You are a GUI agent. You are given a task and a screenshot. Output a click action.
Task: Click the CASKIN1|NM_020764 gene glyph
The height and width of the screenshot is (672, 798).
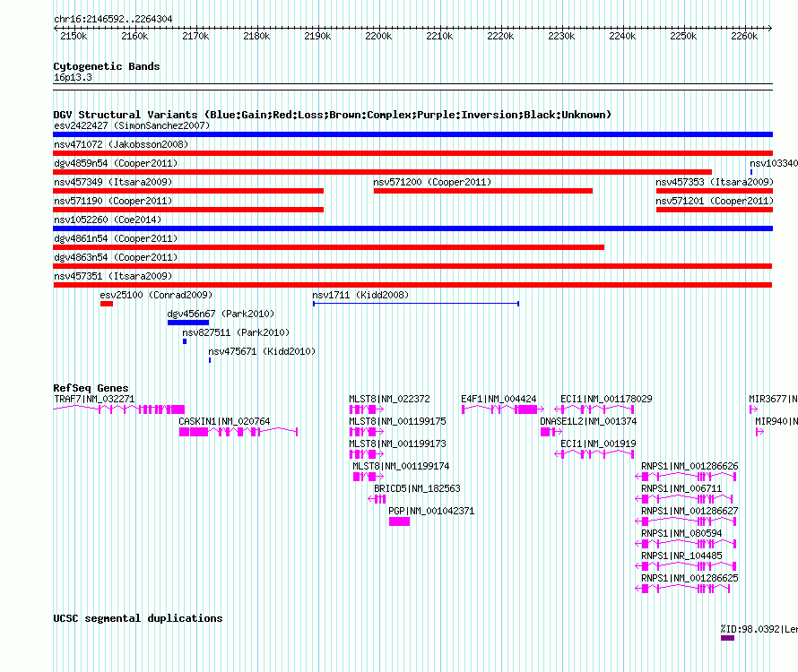(239, 432)
